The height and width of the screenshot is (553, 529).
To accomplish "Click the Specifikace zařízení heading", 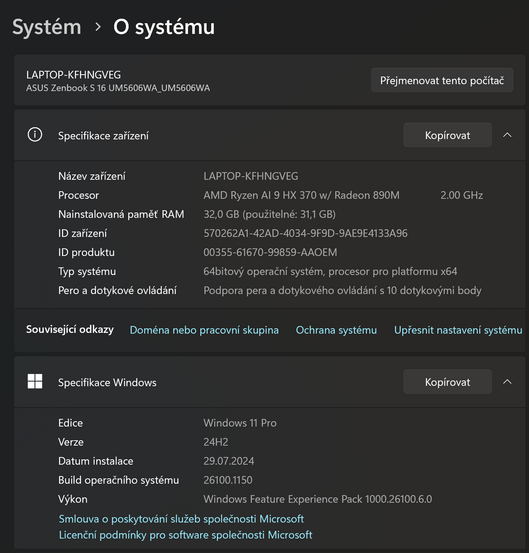I will pyautogui.click(x=103, y=136).
